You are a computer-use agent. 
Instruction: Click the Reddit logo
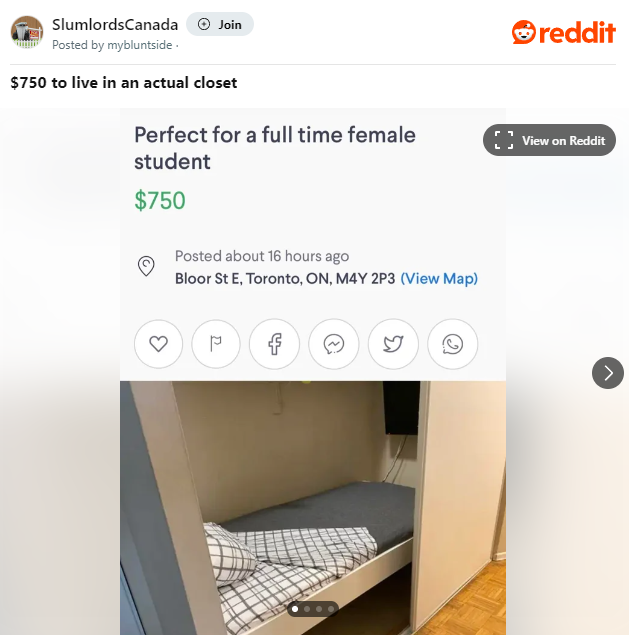(564, 32)
